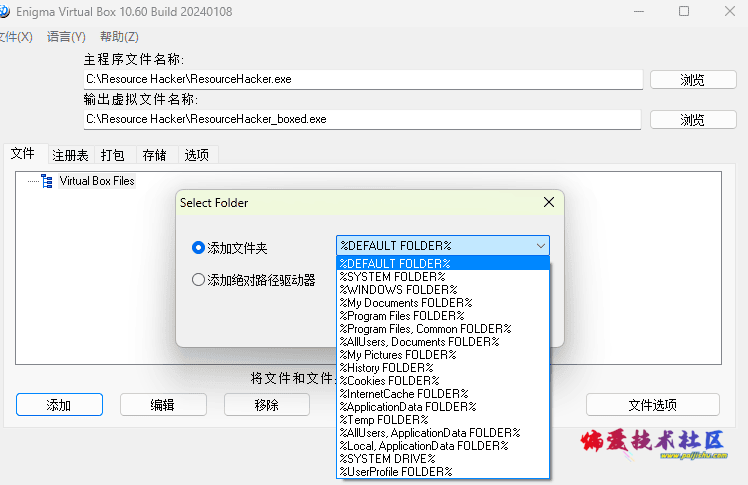748x485 pixels.
Task: Select the 添加绝对路径驱动器 radio button
Action: tap(198, 279)
